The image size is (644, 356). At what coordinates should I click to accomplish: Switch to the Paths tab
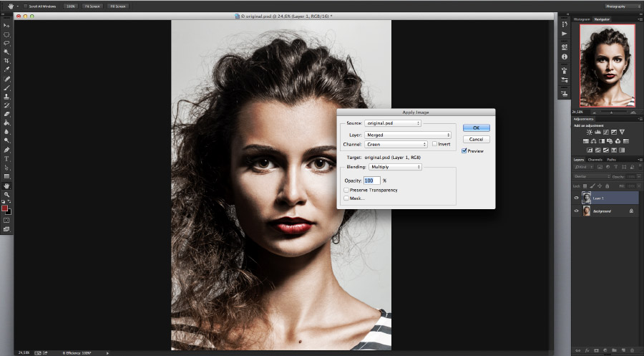(x=612, y=160)
